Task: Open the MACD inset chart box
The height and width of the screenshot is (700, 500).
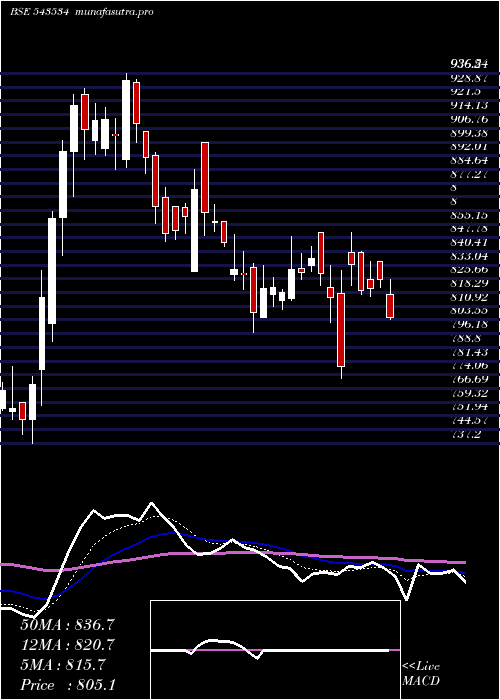Action: click(275, 650)
